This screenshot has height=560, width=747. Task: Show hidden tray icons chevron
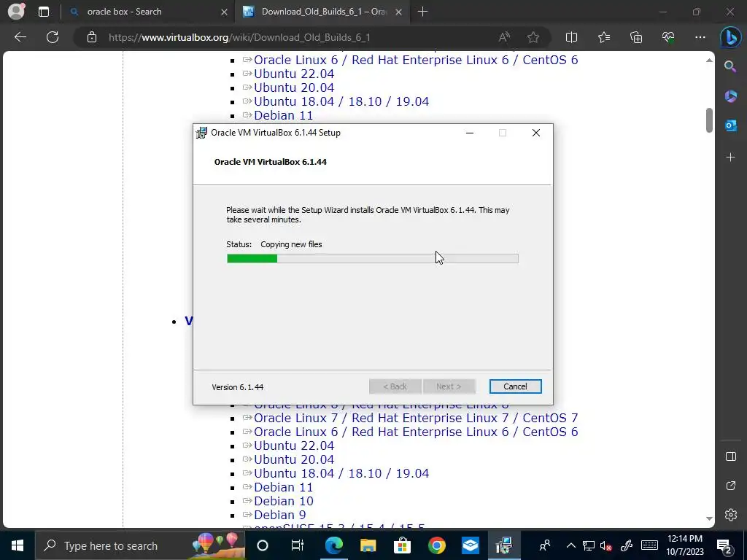point(570,545)
